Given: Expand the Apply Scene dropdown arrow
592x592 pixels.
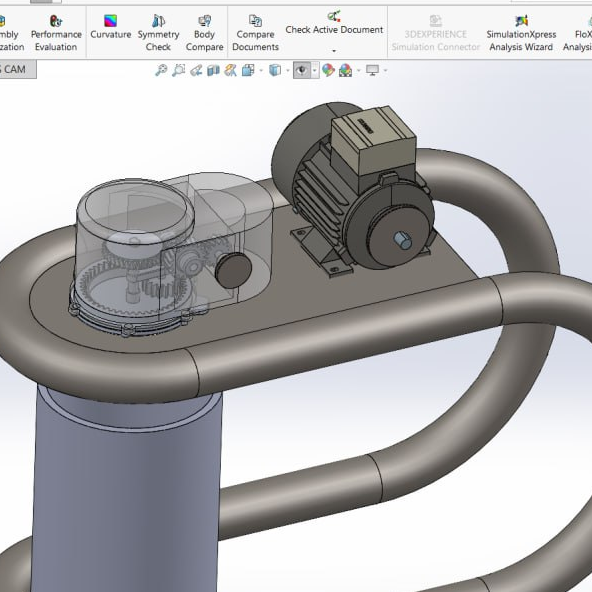Looking at the screenshot, I should (x=358, y=70).
